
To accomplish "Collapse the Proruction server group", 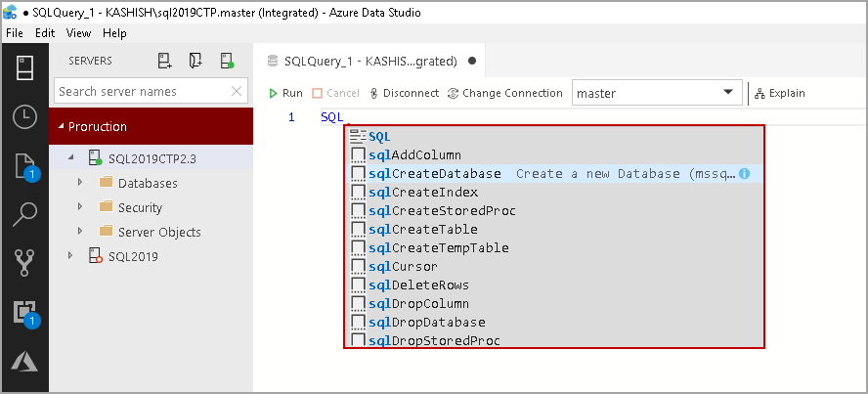I will click(63, 126).
